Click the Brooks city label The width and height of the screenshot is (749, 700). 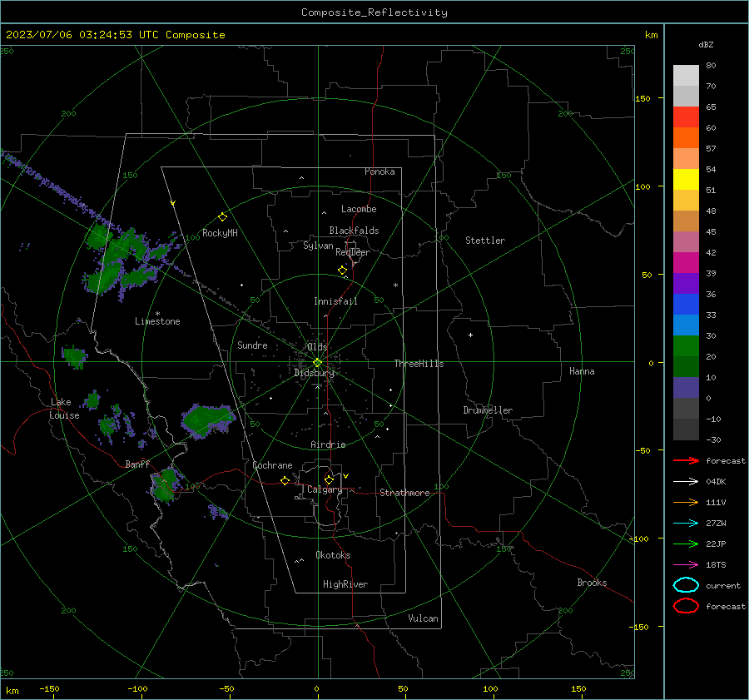(x=592, y=583)
